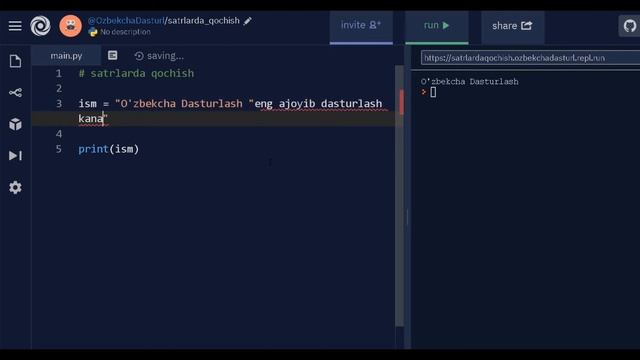Screen dimensions: 640x360
Task: Click the saving history icon
Action: (x=139, y=56)
